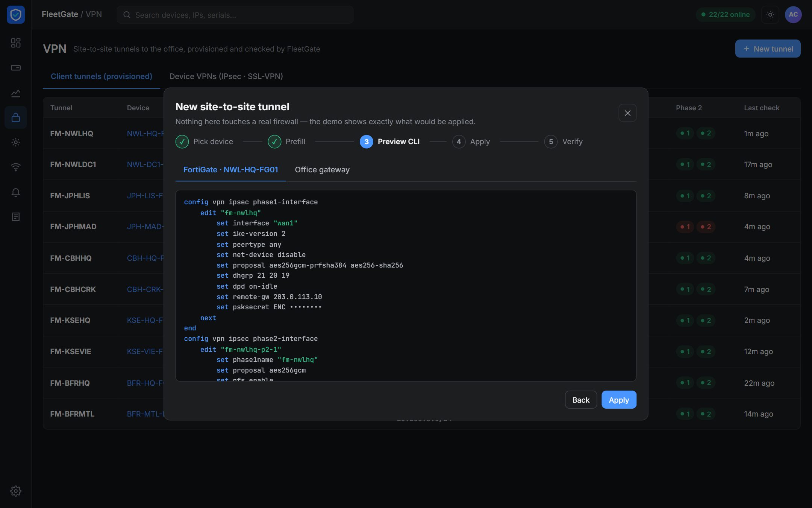
Task: Open the devices icon in sidebar
Action: click(x=16, y=68)
